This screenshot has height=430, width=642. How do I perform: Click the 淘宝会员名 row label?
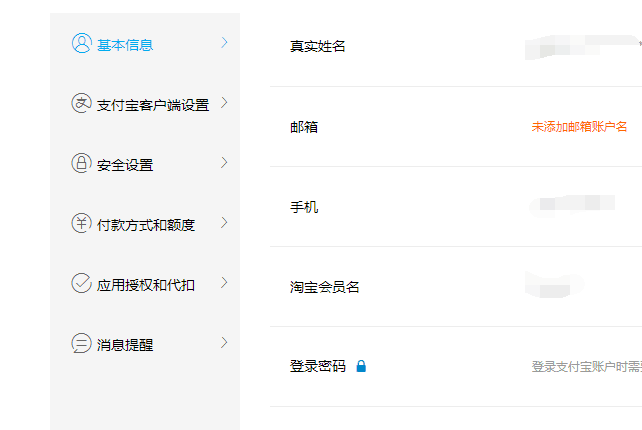point(324,287)
